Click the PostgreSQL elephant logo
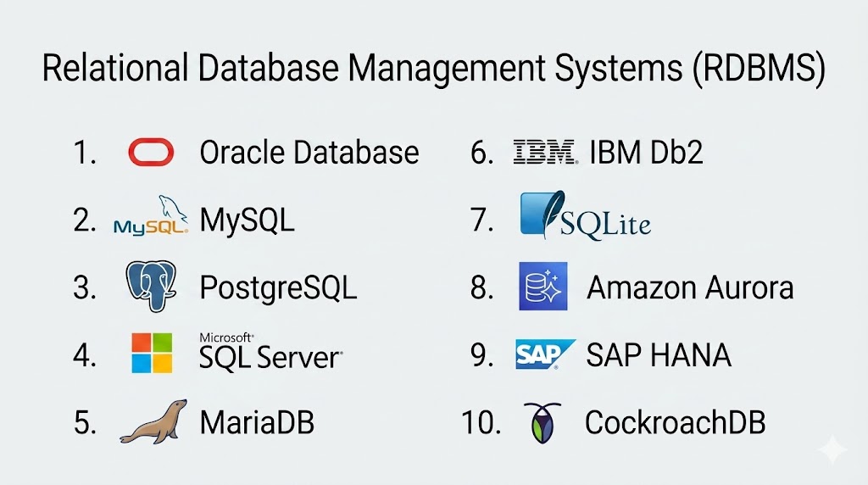Viewport: 868px width, 485px height. tap(151, 287)
